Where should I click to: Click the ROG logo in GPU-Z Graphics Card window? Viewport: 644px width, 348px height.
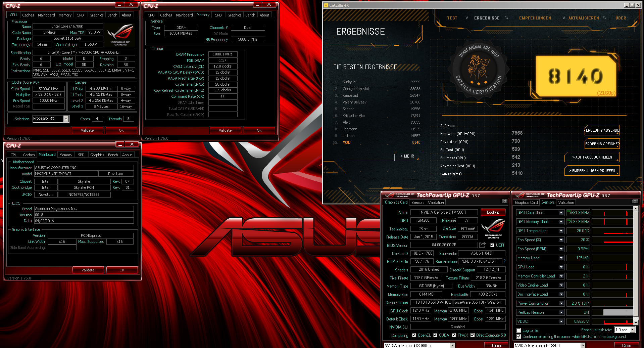[x=493, y=228]
